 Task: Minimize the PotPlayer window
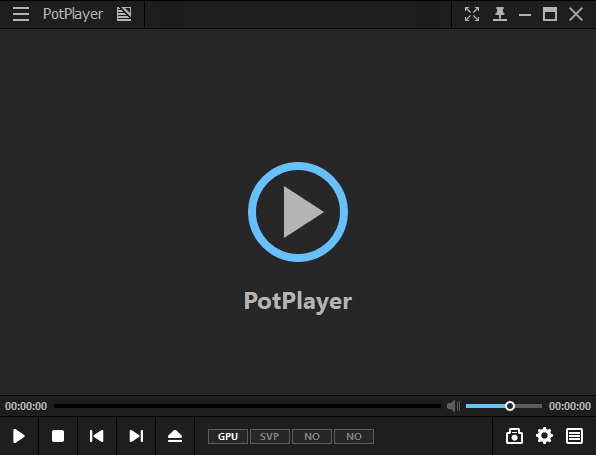(525, 15)
